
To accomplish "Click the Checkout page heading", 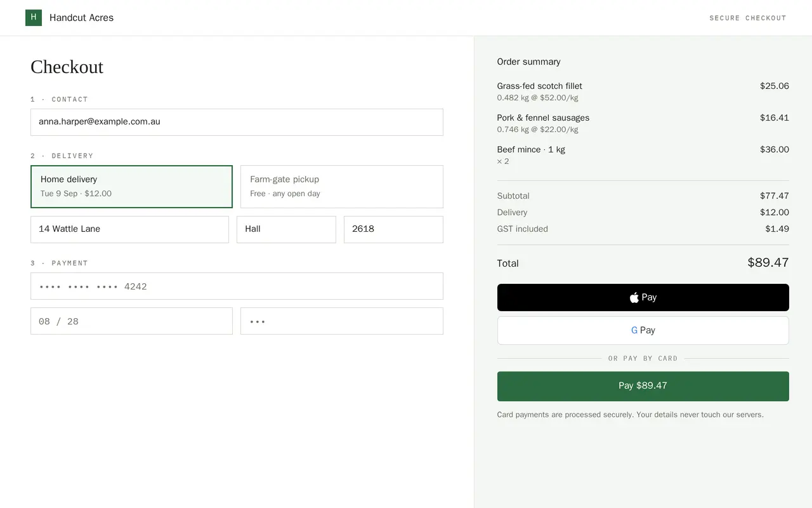I will click(67, 67).
